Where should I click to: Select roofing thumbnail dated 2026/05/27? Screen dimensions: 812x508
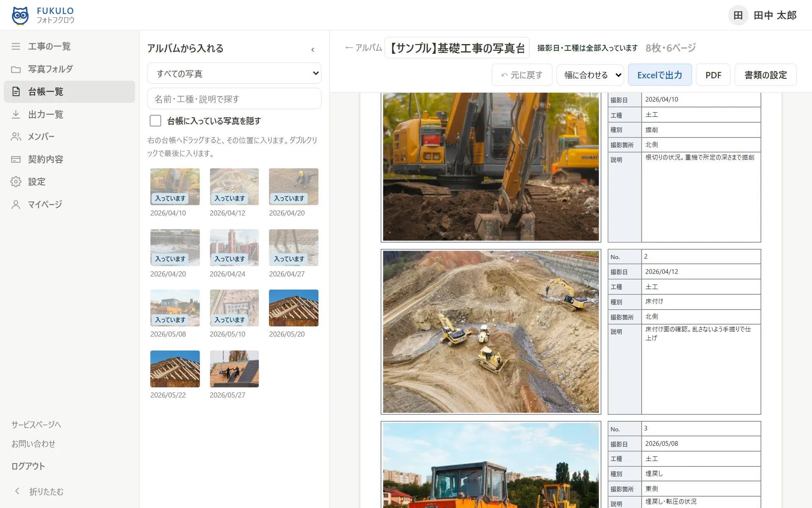234,369
